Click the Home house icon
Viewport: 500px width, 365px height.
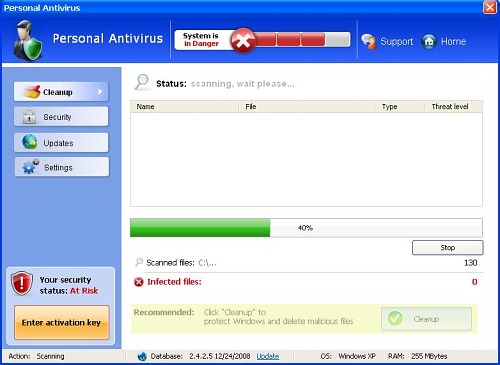(429, 42)
